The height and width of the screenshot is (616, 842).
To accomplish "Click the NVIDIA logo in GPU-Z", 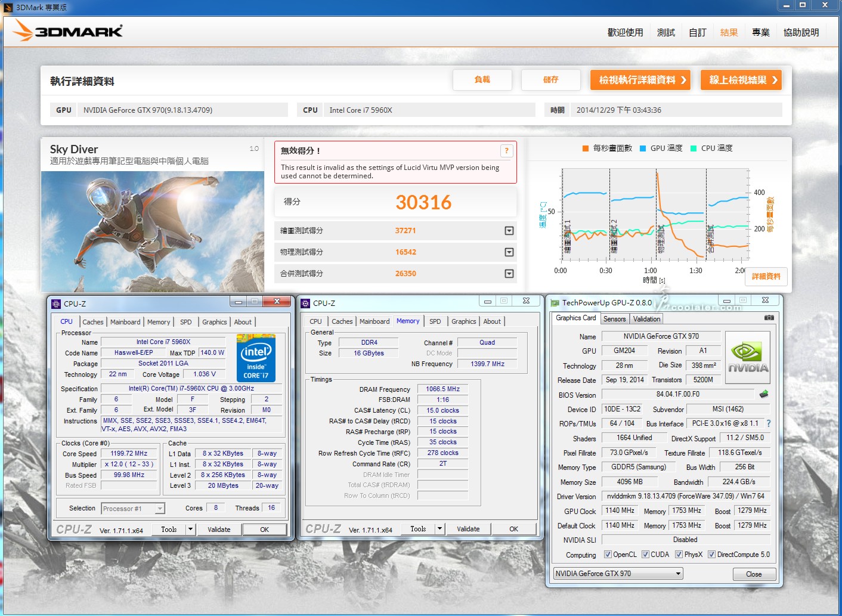I will [x=748, y=357].
